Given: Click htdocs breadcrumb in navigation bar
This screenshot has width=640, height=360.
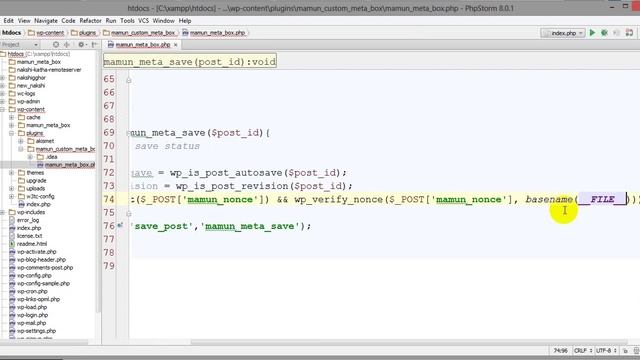Looking at the screenshot, I should click(x=11, y=33).
